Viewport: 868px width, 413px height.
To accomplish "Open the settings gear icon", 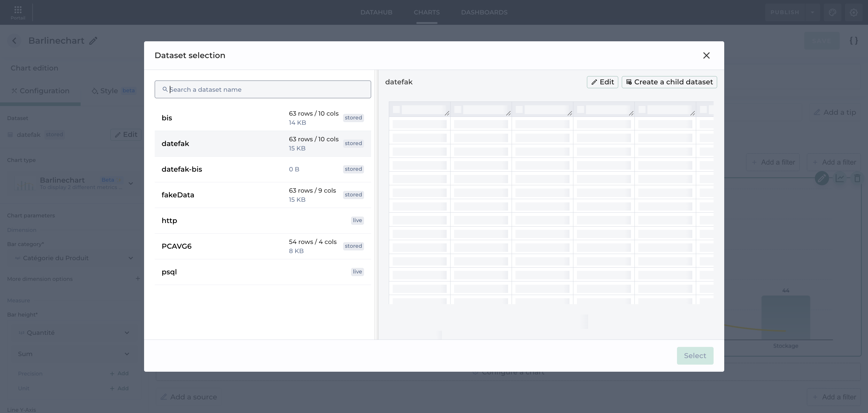I will (854, 12).
